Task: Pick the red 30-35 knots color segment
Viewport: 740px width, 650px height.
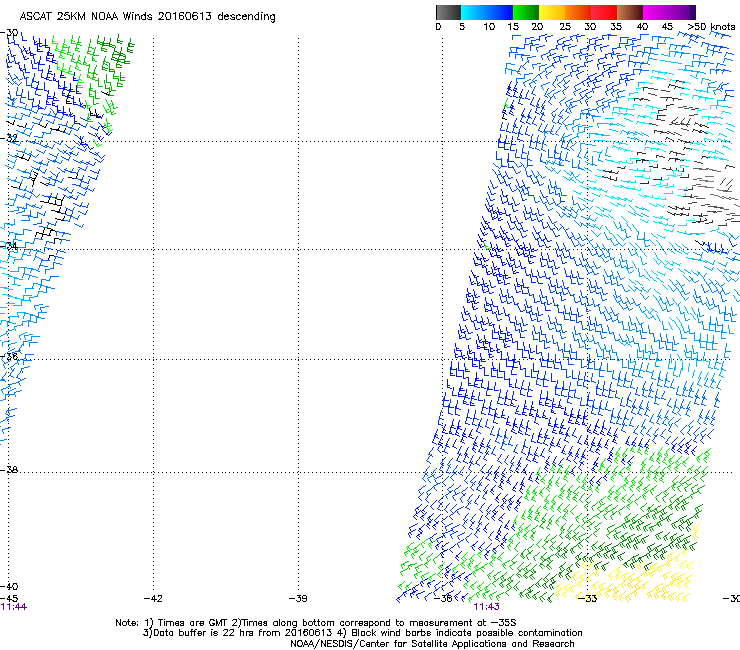Action: tap(604, 12)
